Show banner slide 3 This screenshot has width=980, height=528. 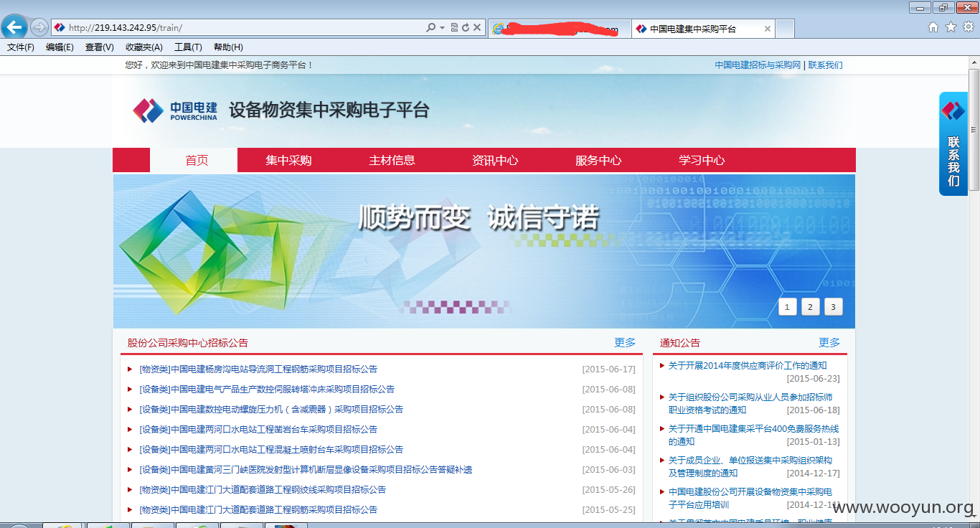[x=834, y=307]
